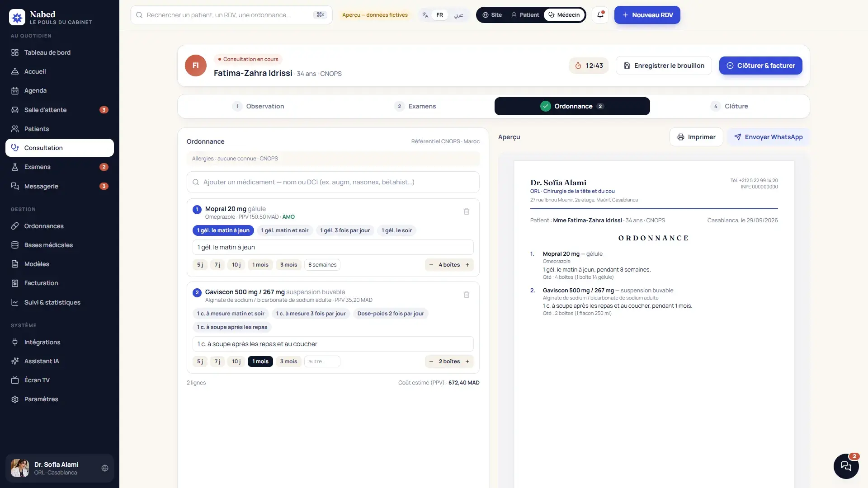Open Intégrations in sidebar
868x488 pixels.
(60, 342)
